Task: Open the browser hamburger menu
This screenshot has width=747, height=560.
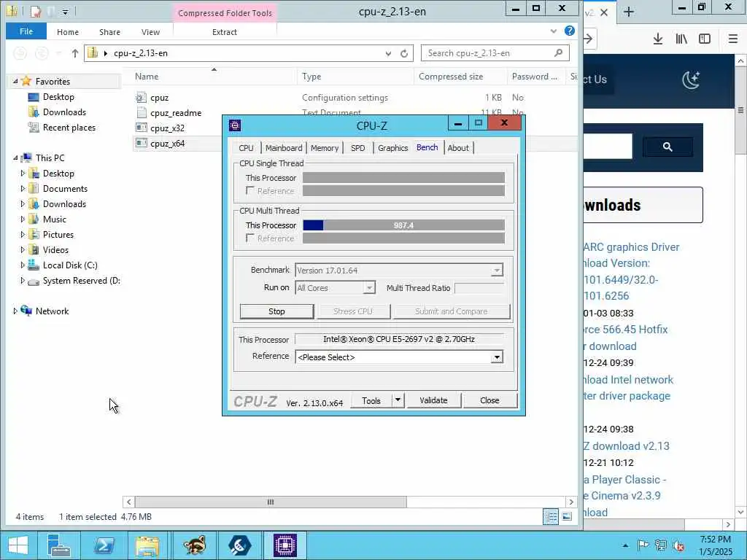Action: [x=733, y=39]
